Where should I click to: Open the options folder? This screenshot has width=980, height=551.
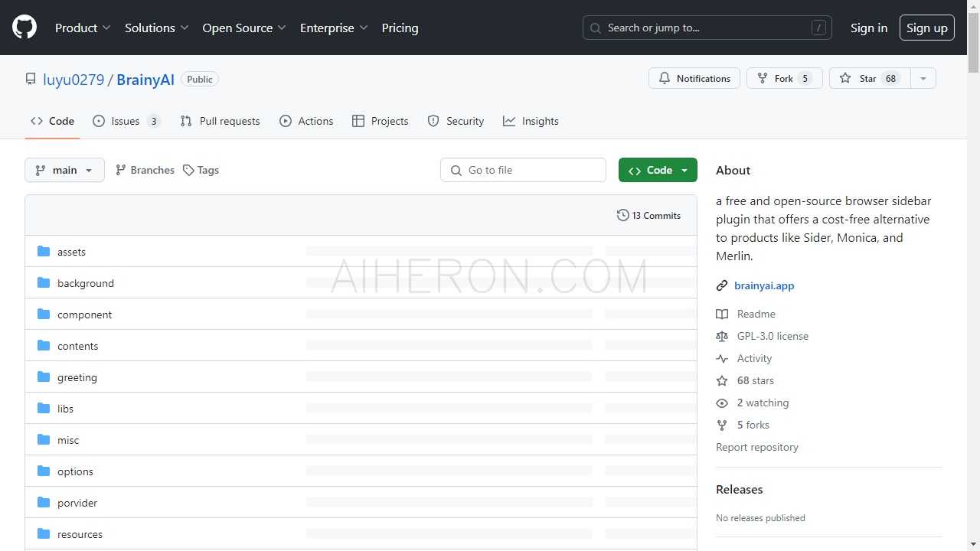pos(75,471)
